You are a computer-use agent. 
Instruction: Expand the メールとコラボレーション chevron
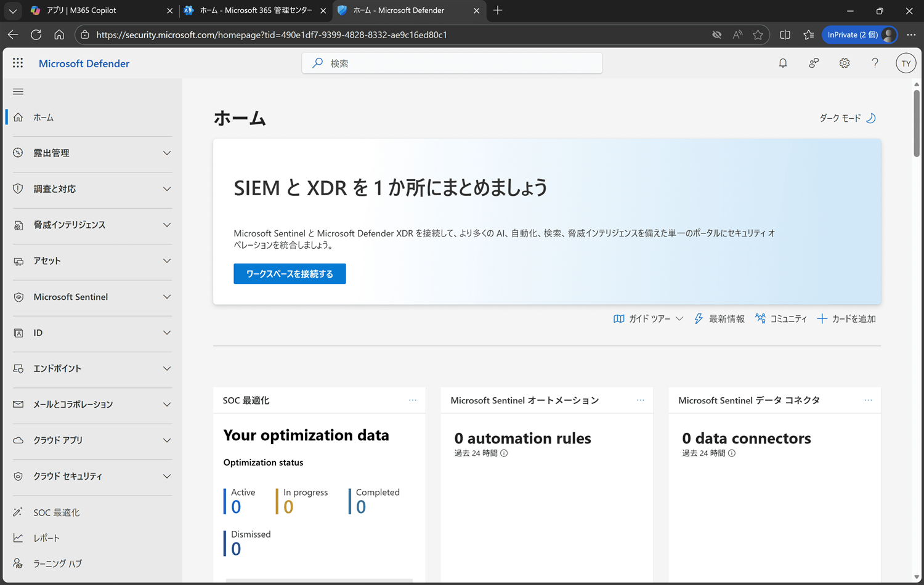click(x=167, y=404)
